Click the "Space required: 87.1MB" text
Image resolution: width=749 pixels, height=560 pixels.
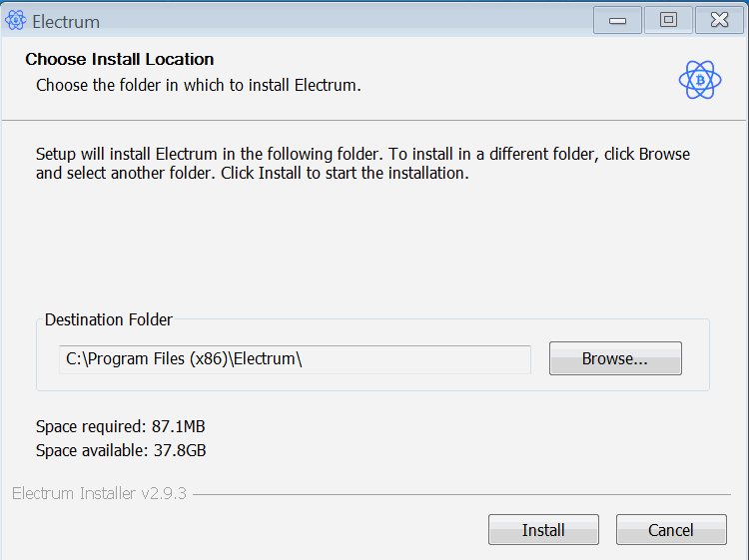(x=121, y=426)
